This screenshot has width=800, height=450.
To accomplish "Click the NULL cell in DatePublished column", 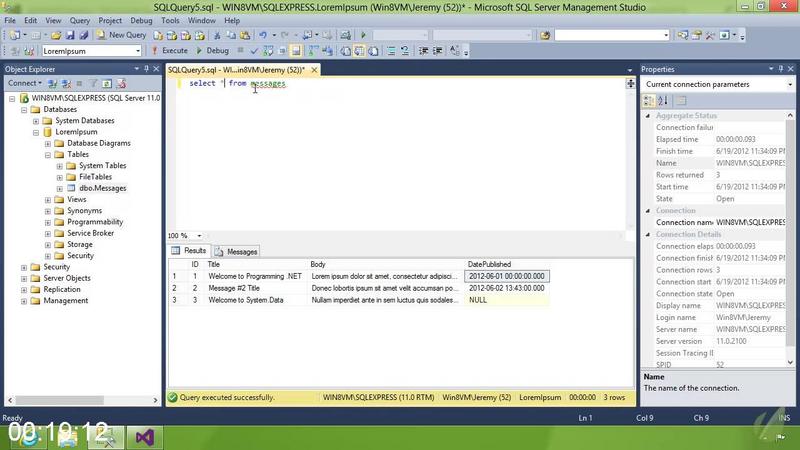I will (507, 300).
